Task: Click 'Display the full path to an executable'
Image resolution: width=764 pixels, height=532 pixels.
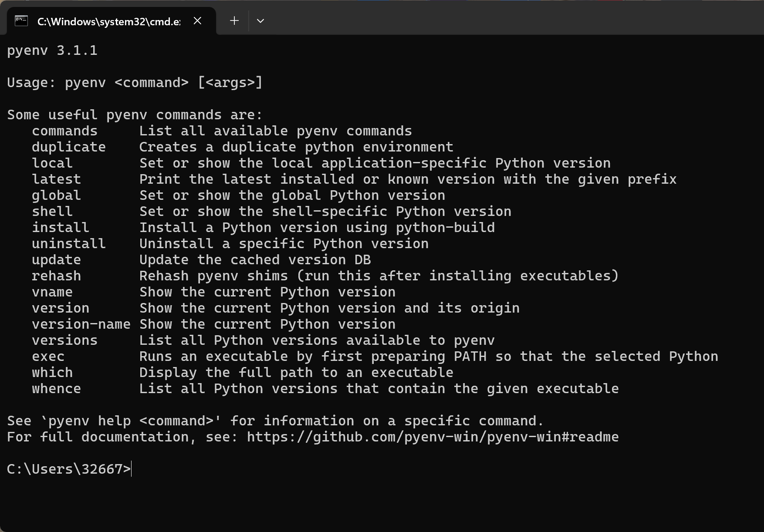Action: [296, 373]
